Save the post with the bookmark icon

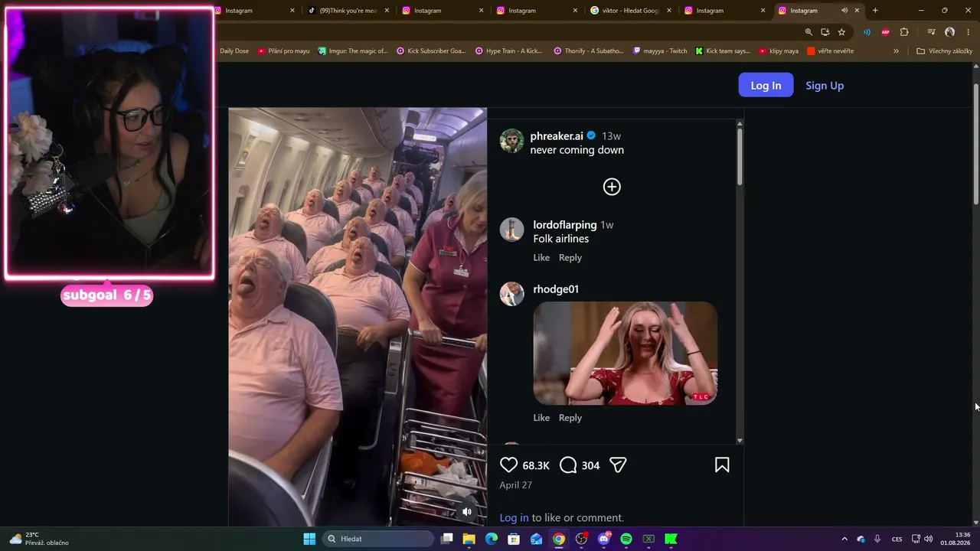722,465
